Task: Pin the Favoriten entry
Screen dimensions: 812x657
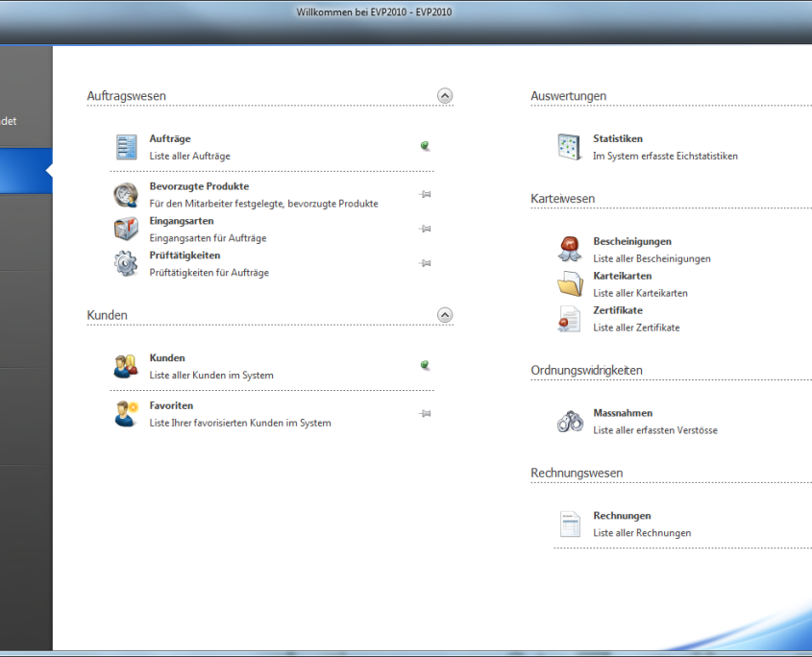Action: (x=425, y=413)
